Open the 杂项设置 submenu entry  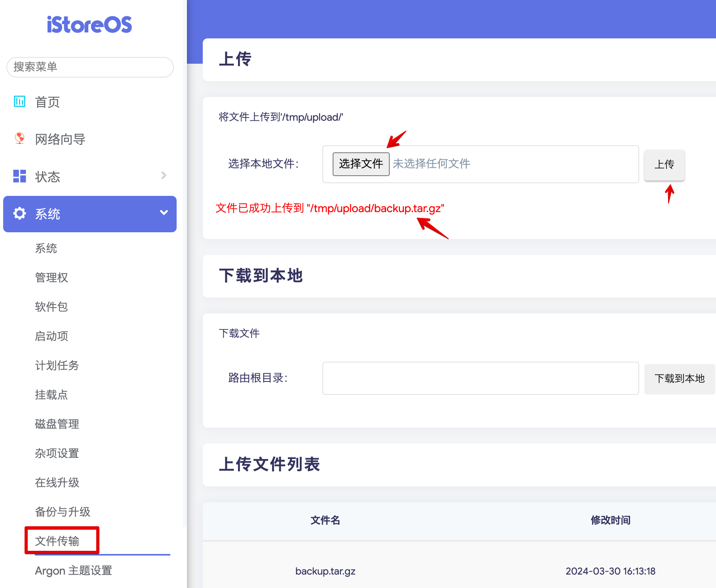click(x=57, y=453)
